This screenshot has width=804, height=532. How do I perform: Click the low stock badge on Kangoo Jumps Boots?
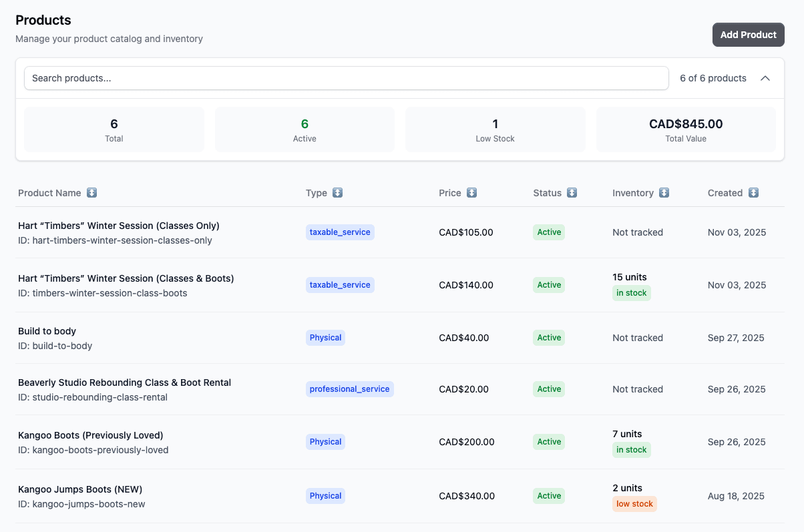pos(634,503)
